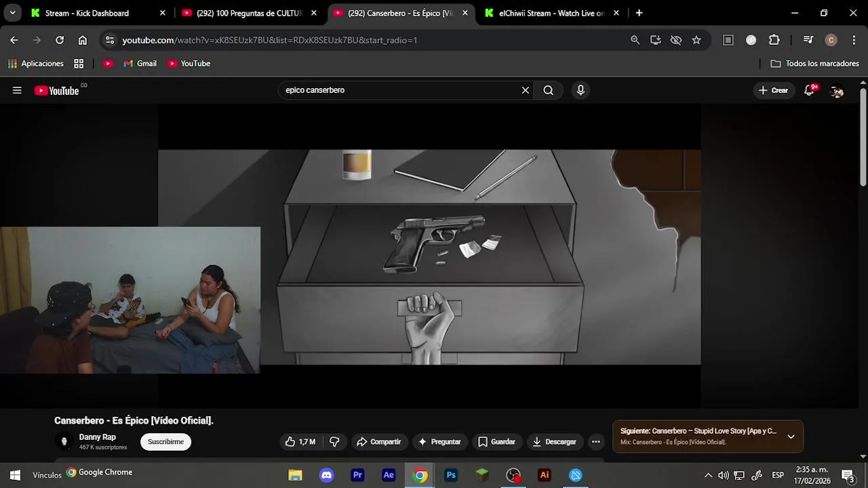Open Premiere Pro from the taskbar
The width and height of the screenshot is (868, 488).
click(357, 475)
